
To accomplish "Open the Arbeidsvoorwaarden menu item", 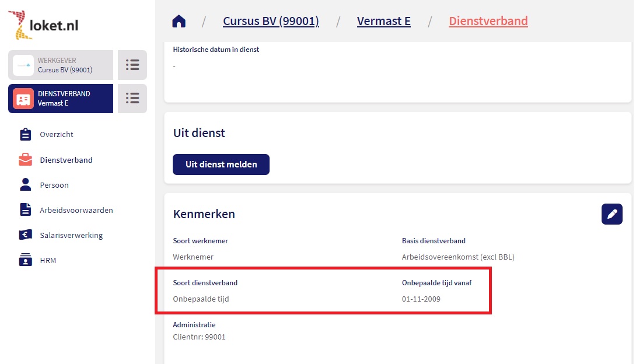I will click(x=76, y=210).
